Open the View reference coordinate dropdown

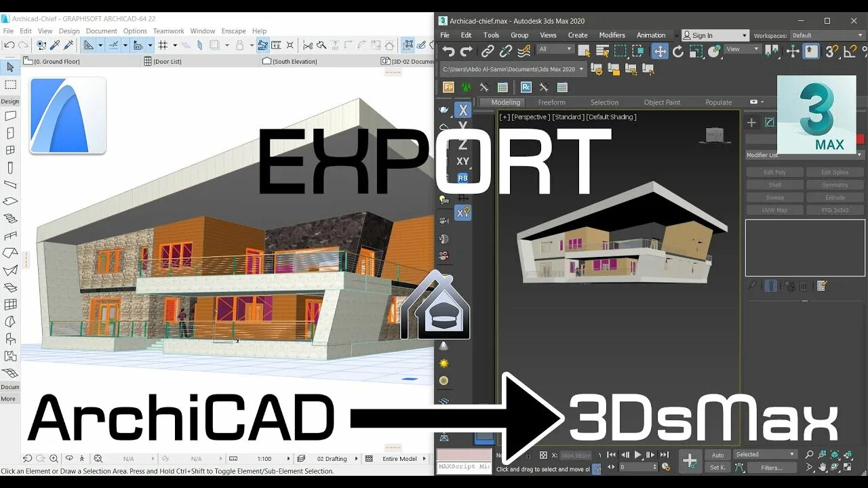pyautogui.click(x=743, y=49)
